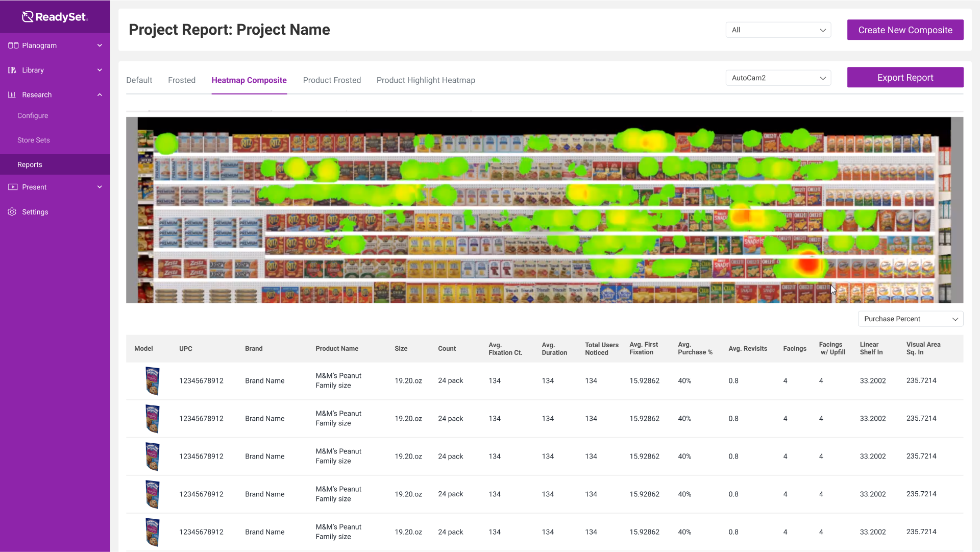
Task: Switch to the Default tab
Action: (139, 80)
